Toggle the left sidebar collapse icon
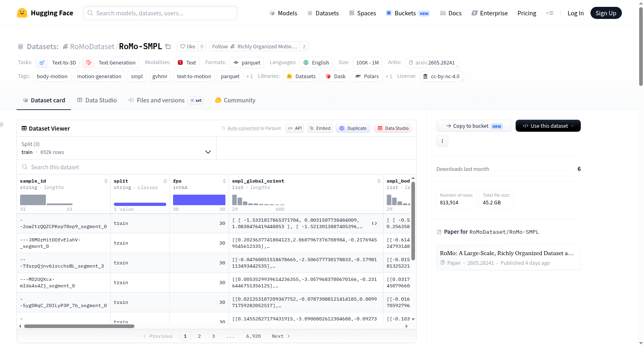The height and width of the screenshot is (347, 644). pos(2,125)
